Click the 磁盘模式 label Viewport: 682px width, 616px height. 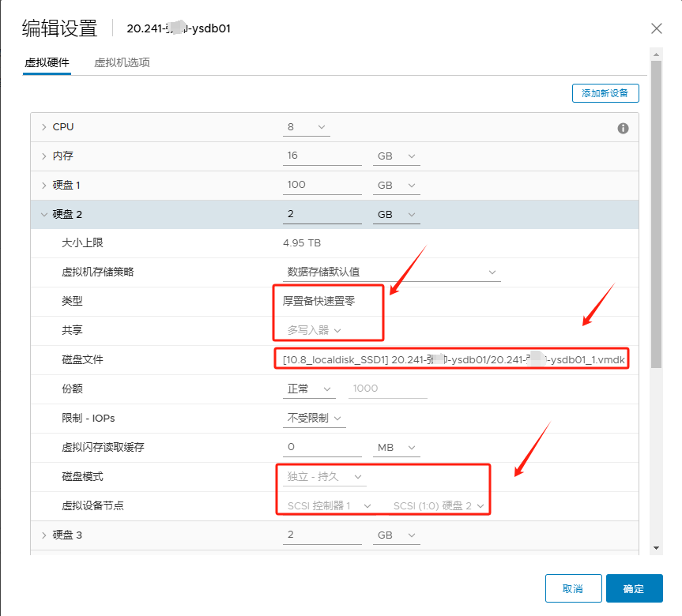(x=83, y=477)
